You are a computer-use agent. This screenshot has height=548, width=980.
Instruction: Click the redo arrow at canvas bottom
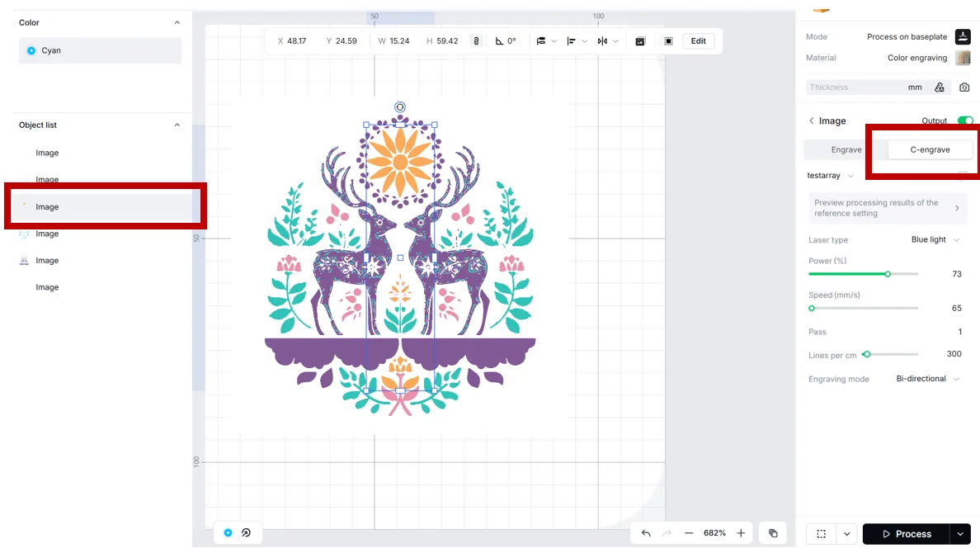667,534
